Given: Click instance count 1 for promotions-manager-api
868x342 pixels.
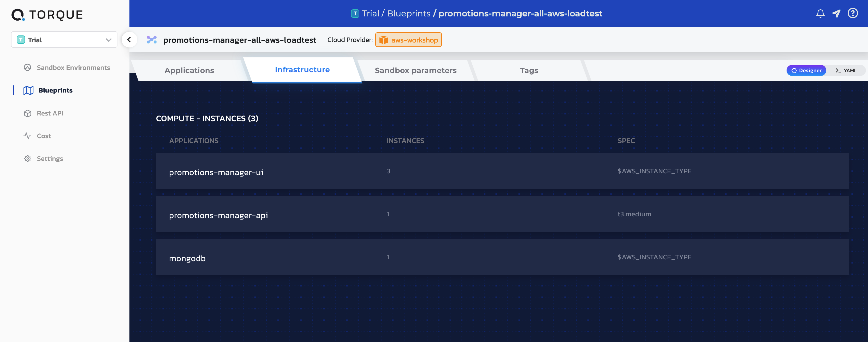Looking at the screenshot, I should tap(388, 214).
